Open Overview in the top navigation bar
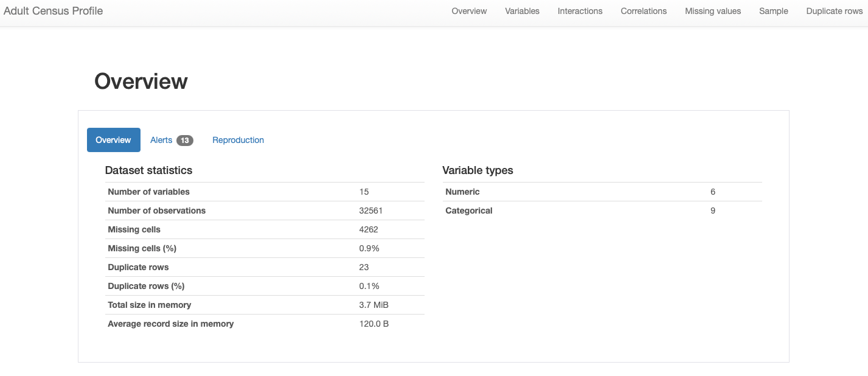This screenshot has height=376, width=868. click(x=469, y=11)
